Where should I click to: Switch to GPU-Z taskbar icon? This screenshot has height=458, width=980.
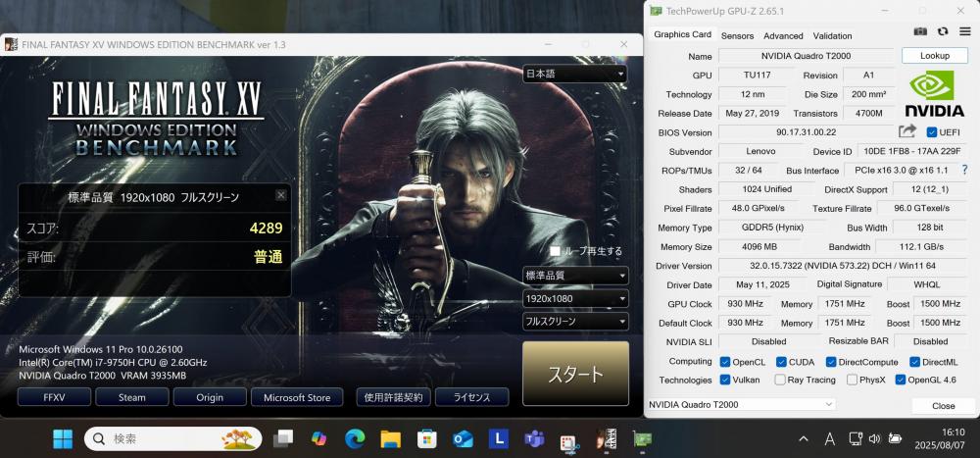[642, 439]
